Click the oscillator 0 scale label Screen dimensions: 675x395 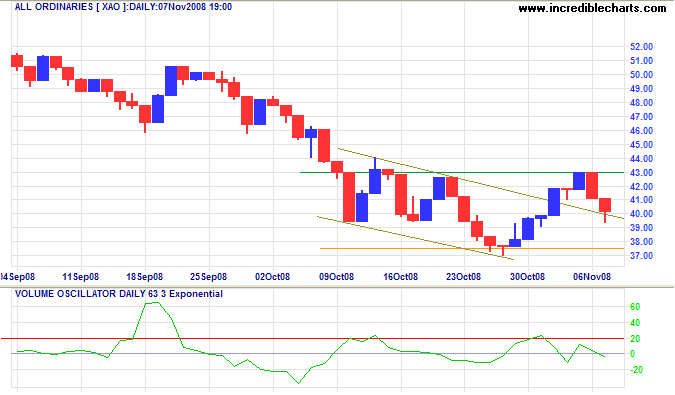pyautogui.click(x=632, y=354)
